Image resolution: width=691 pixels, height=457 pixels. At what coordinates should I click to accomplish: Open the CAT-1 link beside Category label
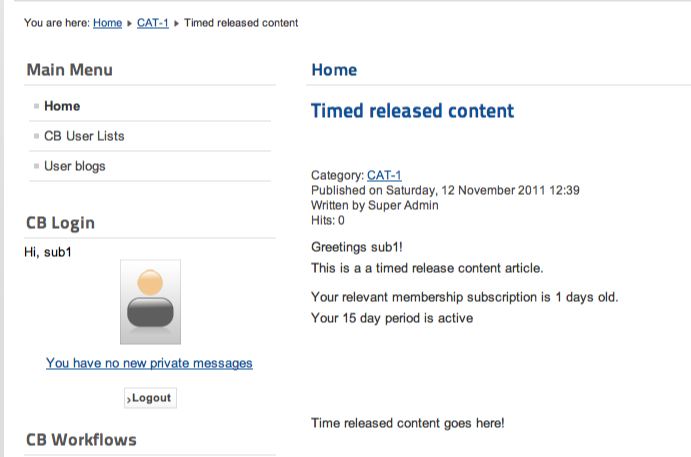click(384, 175)
